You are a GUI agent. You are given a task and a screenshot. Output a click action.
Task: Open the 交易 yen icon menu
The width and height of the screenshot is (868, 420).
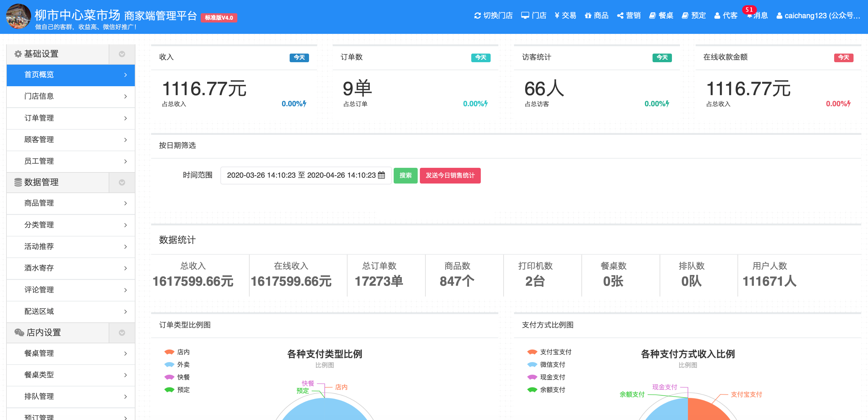coord(557,15)
